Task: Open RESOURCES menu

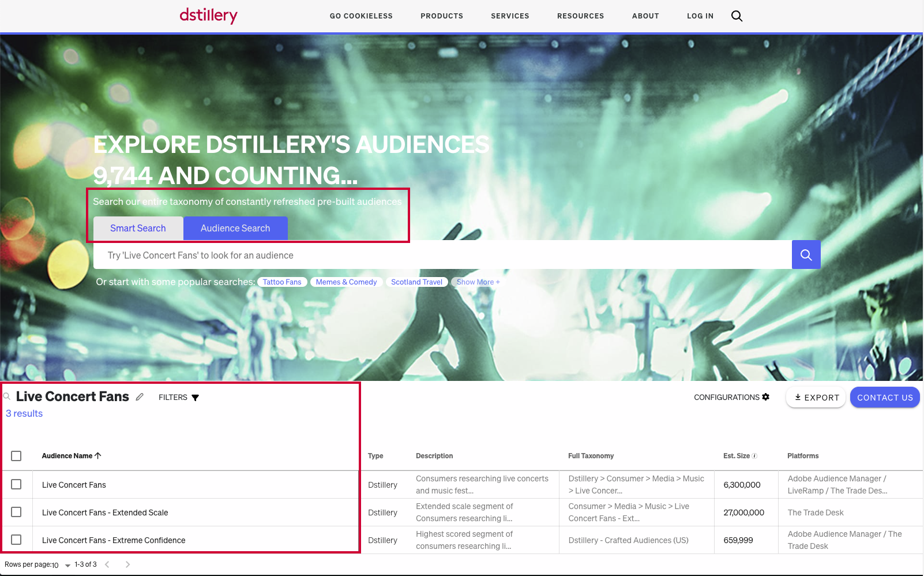Action: tap(580, 16)
